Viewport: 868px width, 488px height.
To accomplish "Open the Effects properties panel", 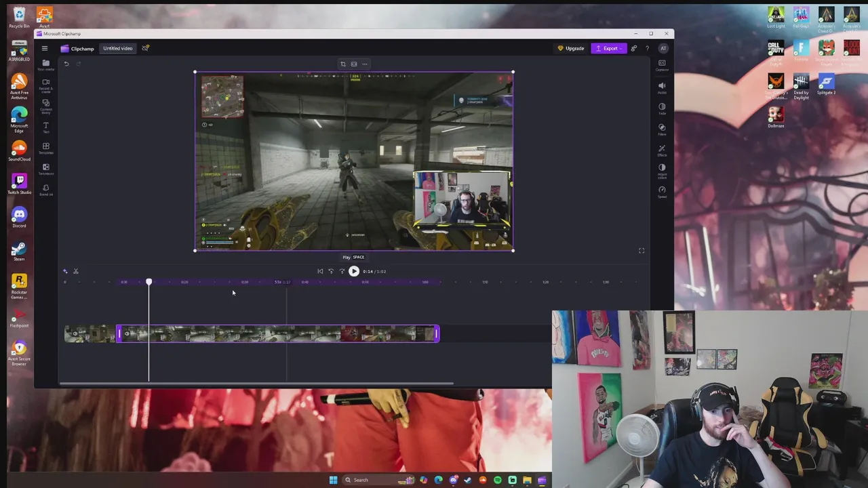I will tap(662, 150).
